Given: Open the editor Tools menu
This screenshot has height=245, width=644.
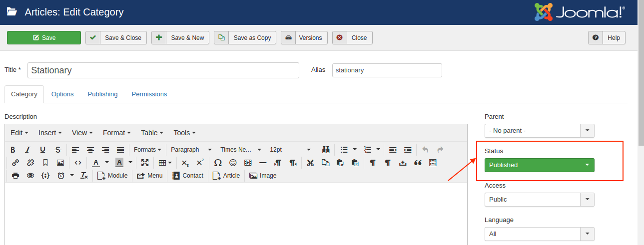Looking at the screenshot, I should (184, 133).
